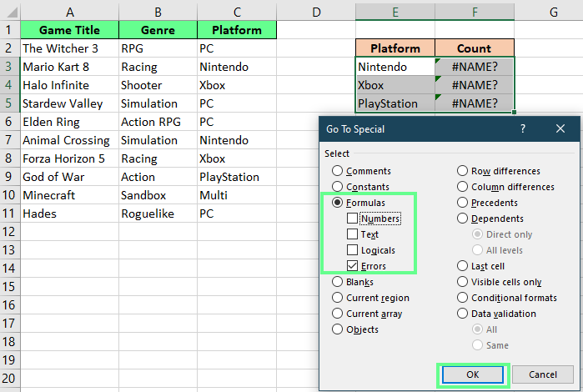583x392 pixels.
Task: Click cell F3 with #NAME? error
Action: [474, 67]
